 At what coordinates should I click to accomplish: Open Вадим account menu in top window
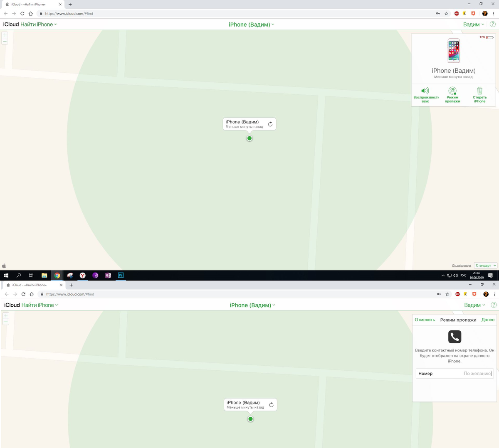(474, 25)
